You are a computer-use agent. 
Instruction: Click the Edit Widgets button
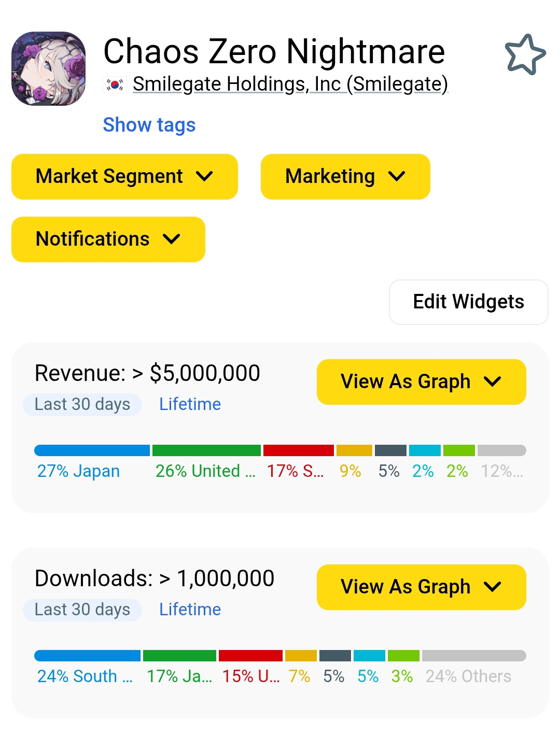469,302
